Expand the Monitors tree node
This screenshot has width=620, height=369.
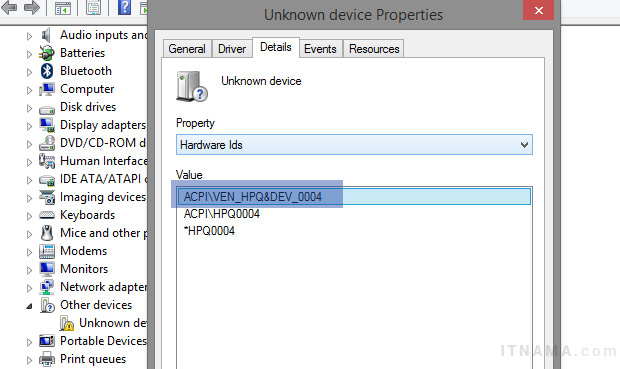click(29, 270)
